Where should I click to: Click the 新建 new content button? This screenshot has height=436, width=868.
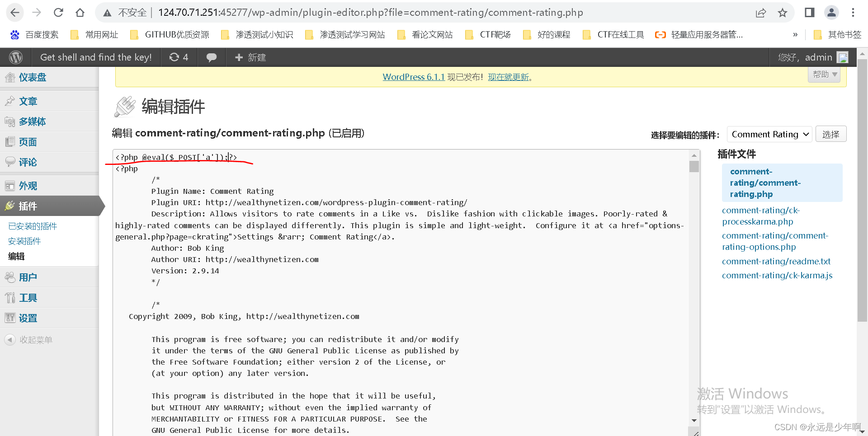[x=250, y=57]
